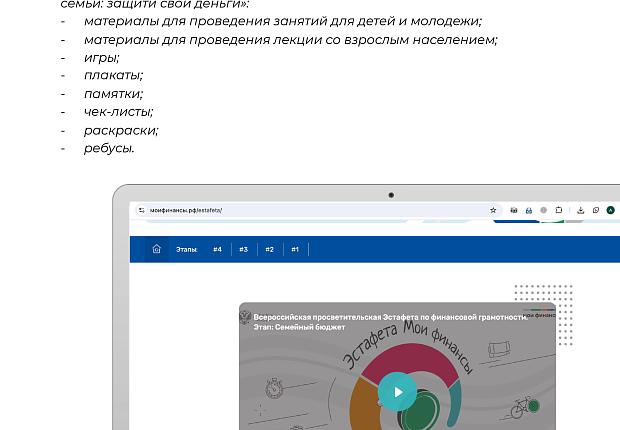620x430 pixels.
Task: Click the icon between downloads and profile avatar
Action: (595, 210)
